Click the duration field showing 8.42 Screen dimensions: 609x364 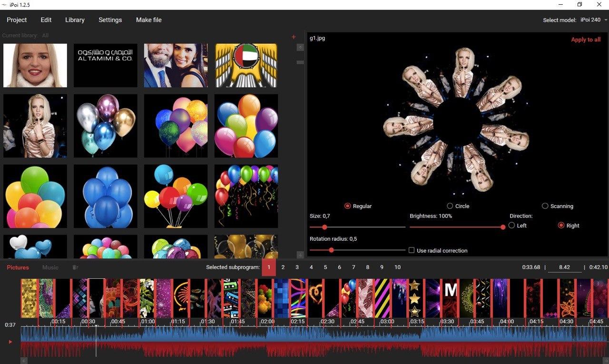[565, 267]
